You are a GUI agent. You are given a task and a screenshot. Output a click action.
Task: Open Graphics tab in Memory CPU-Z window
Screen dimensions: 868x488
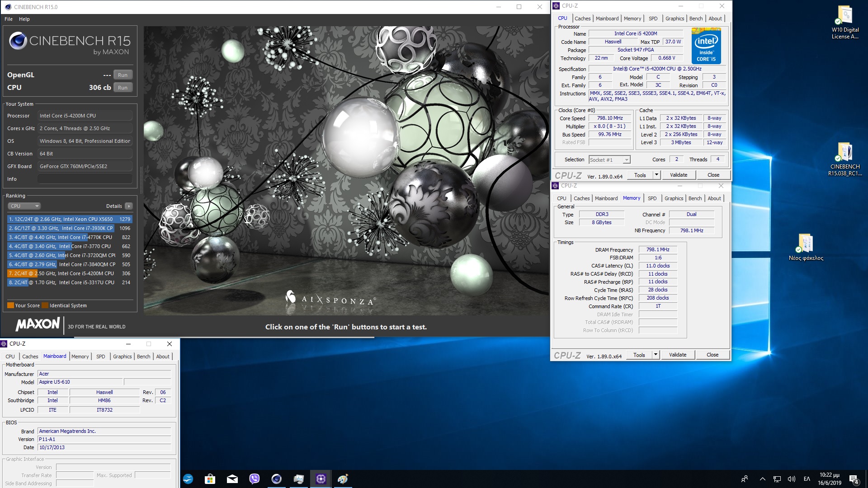click(x=674, y=198)
